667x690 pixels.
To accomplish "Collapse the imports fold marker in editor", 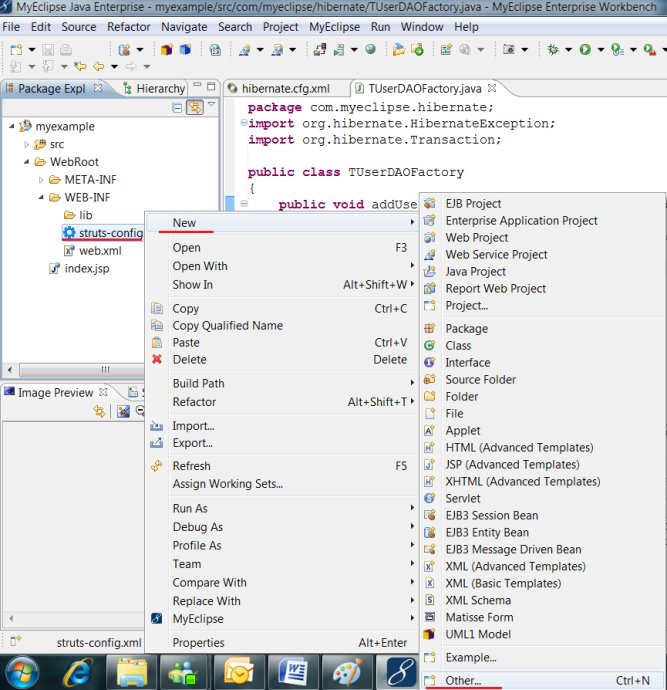I will click(x=244, y=123).
